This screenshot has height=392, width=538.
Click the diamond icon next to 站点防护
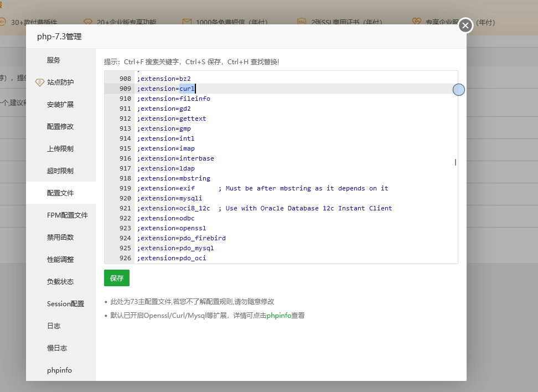click(x=39, y=82)
